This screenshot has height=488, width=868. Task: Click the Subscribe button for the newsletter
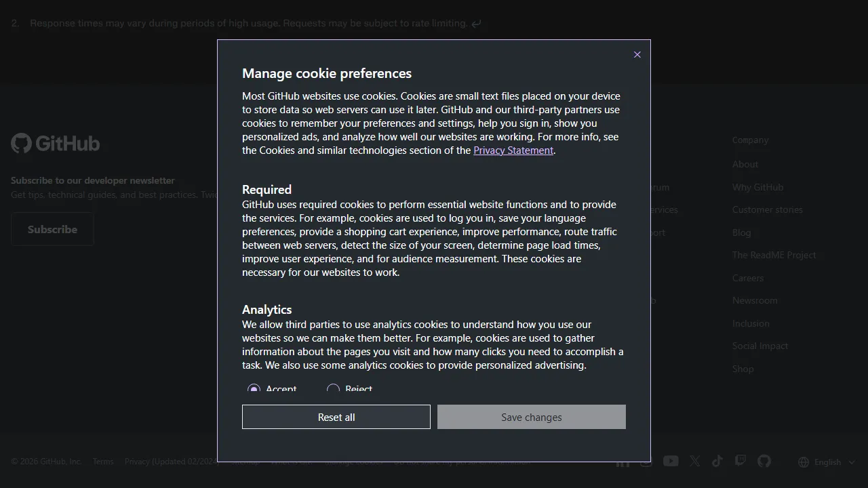click(52, 228)
